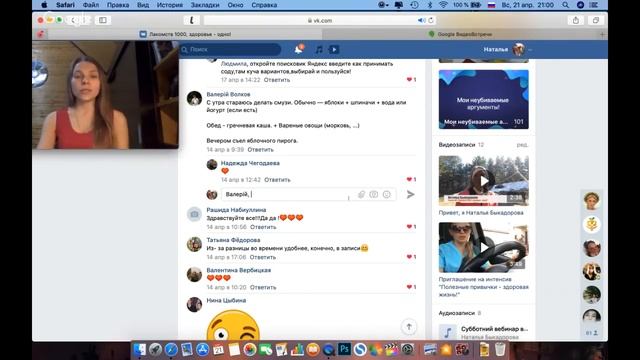The width and height of the screenshot is (640, 360).
Task: Reload the vk.com page
Action: pos(431,20)
